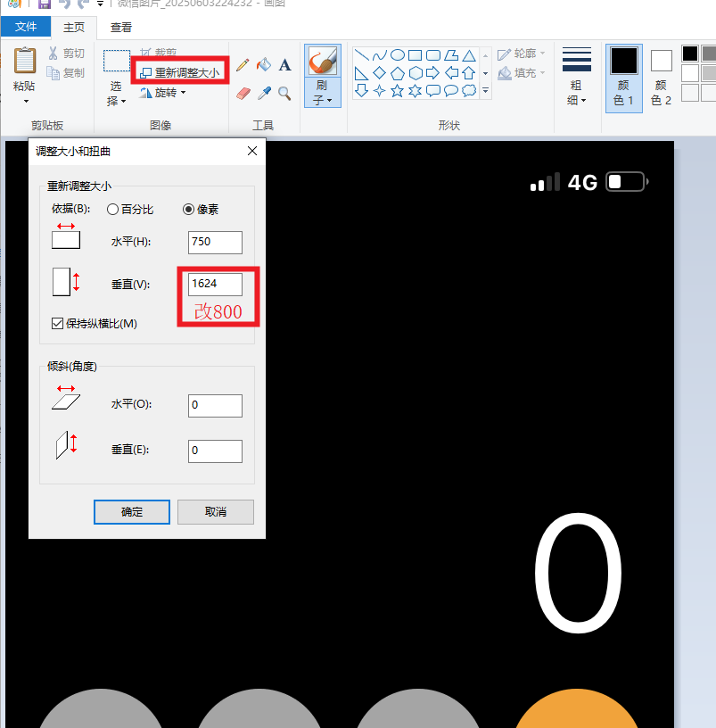Select the 百分比 (percentage) radio button
The image size is (716, 728).
point(112,210)
